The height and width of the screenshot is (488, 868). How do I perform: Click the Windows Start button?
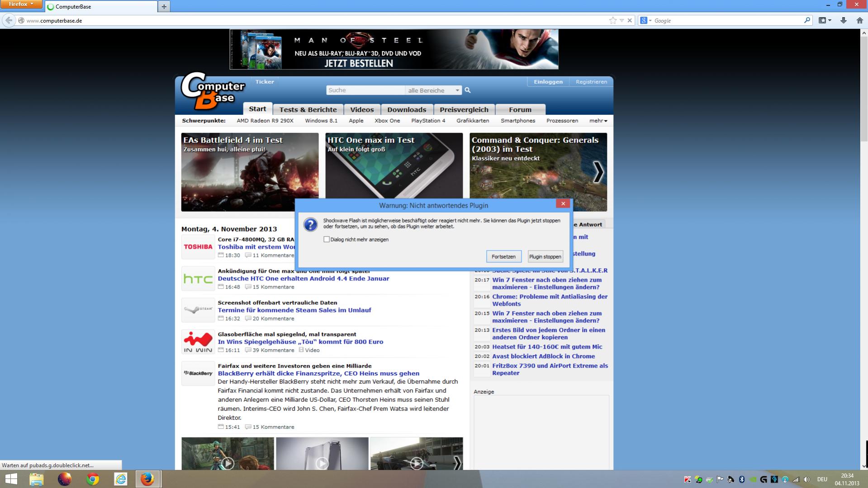pyautogui.click(x=11, y=479)
